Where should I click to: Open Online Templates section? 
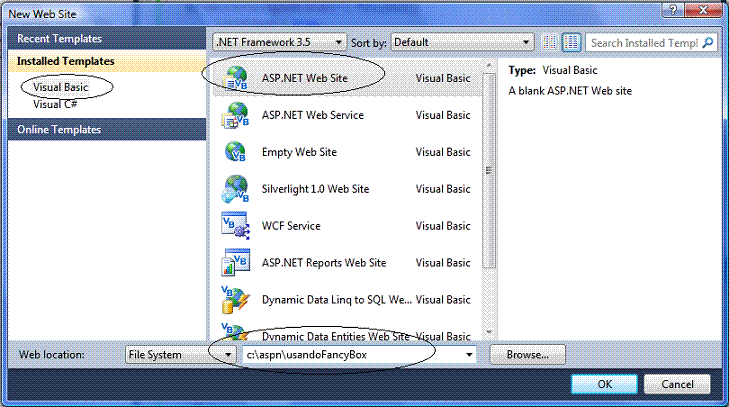[106, 129]
